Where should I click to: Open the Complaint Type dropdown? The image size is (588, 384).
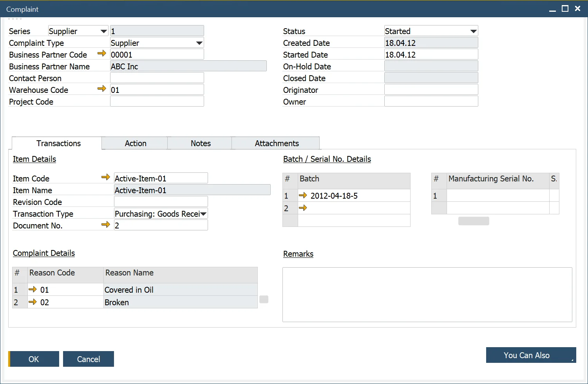[199, 43]
